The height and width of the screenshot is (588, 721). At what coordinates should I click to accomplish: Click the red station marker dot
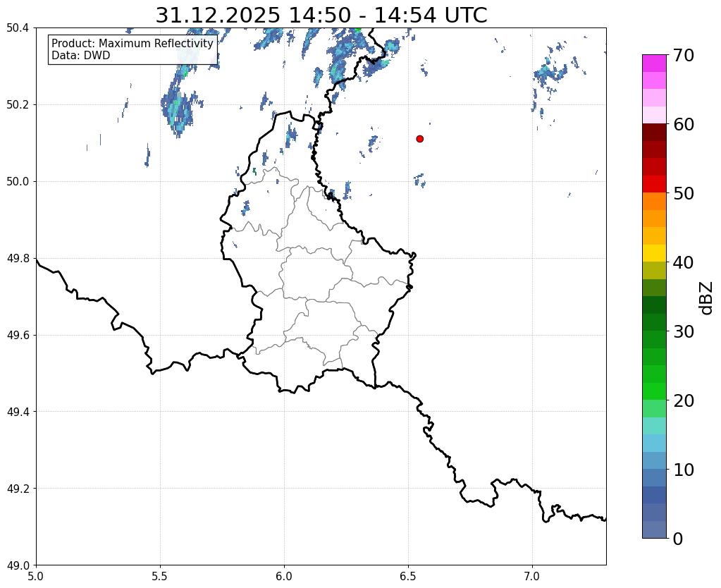click(x=420, y=139)
